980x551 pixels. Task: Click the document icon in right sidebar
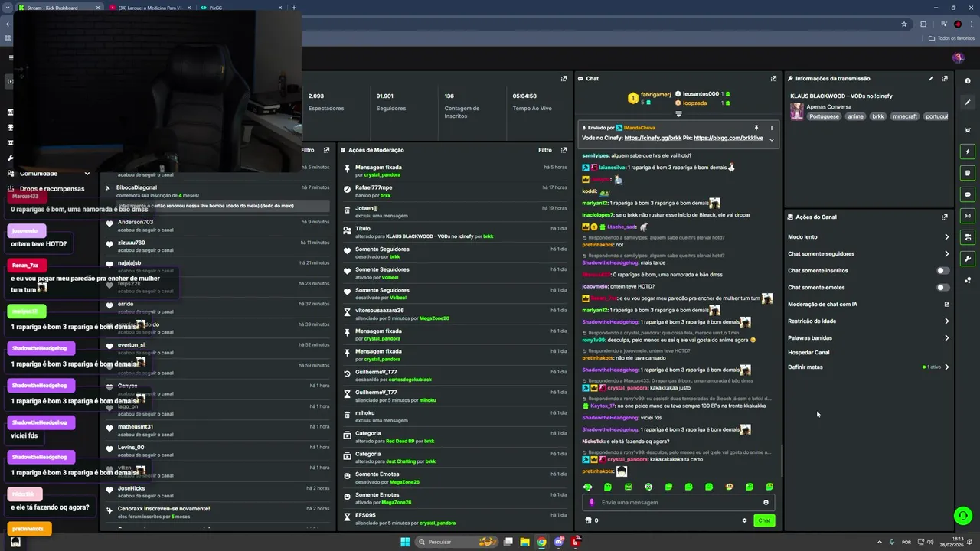[x=968, y=173]
